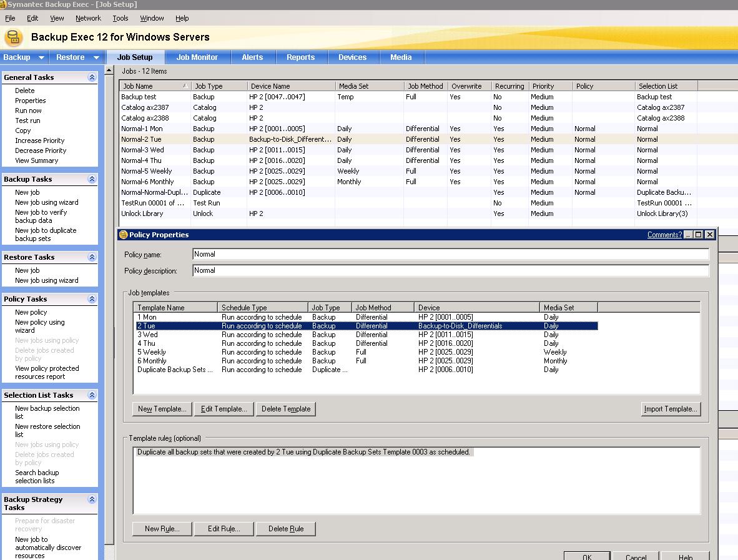Click Increase Priority task link
Screen dimensions: 738x560
[x=39, y=140]
